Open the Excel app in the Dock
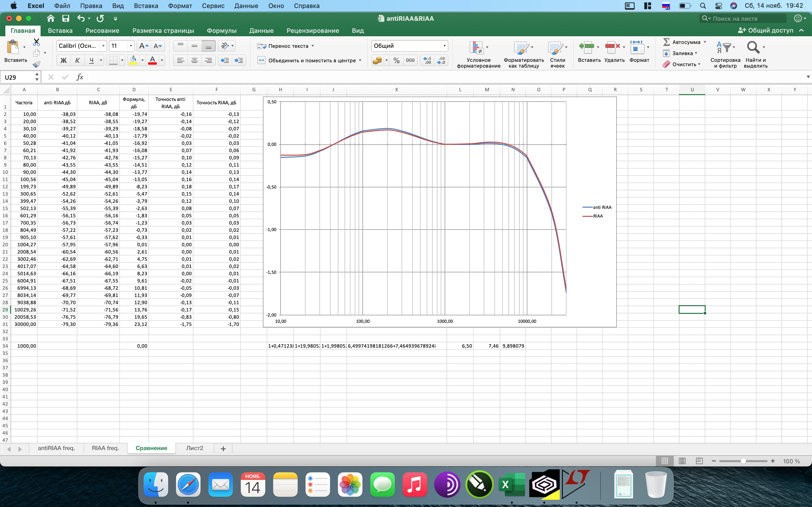This screenshot has width=812, height=507. coord(511,485)
